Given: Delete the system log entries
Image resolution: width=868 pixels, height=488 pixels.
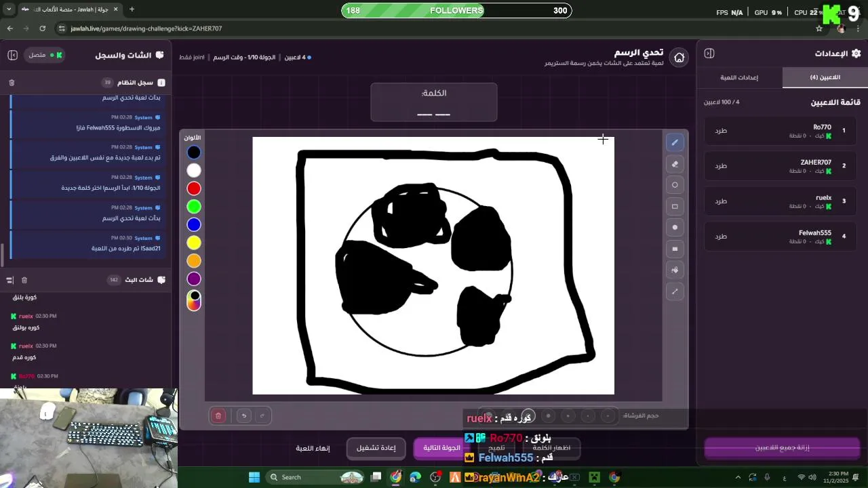Looking at the screenshot, I should (x=12, y=83).
